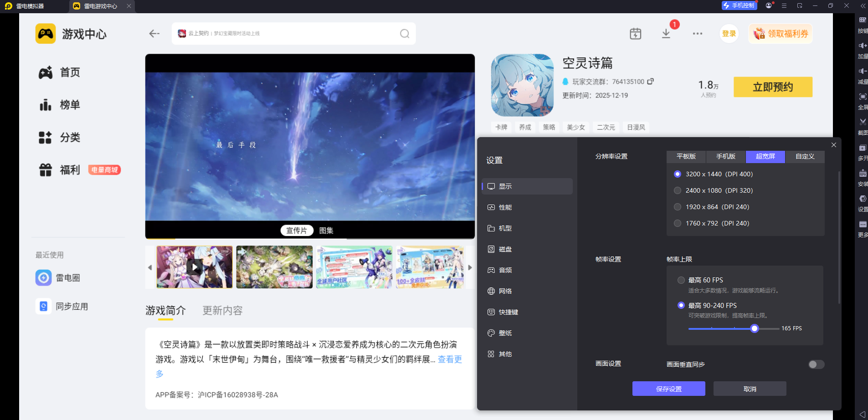Viewport: 868px width, 420px height.
Task: Switch to the 雷电模拟器 tab
Action: point(30,6)
